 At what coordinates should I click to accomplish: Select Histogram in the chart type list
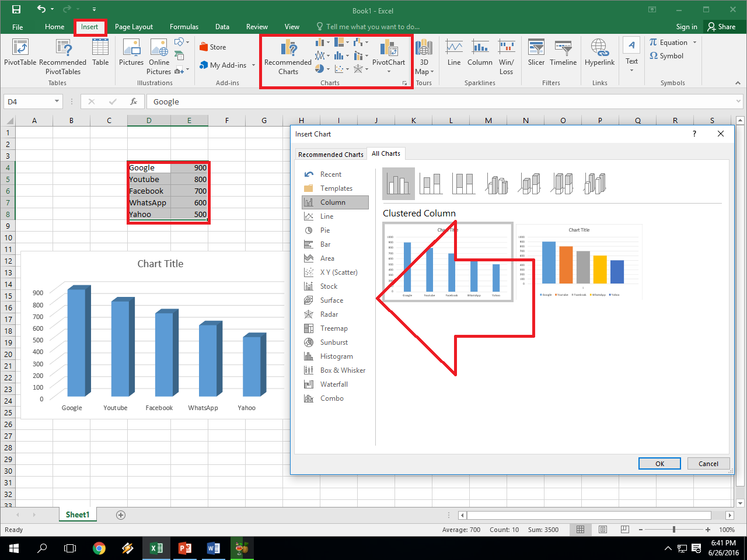click(x=336, y=356)
